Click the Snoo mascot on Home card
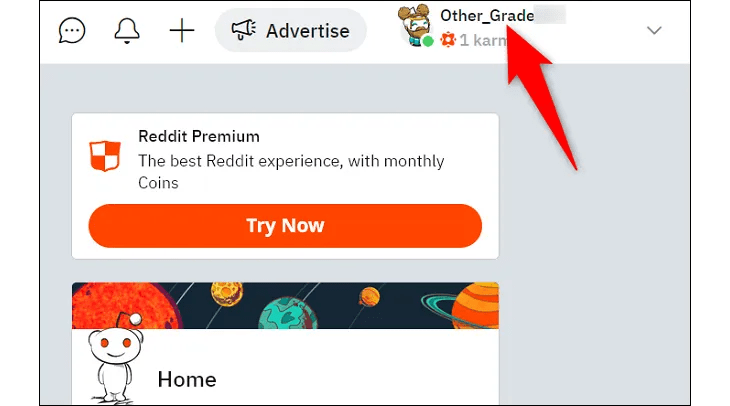 click(x=115, y=358)
